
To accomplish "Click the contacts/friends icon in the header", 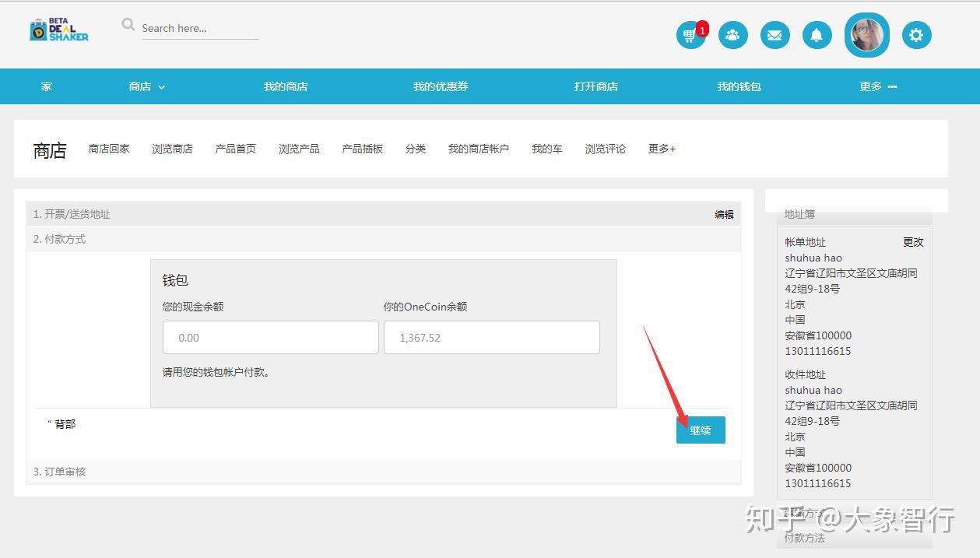I will click(x=732, y=35).
